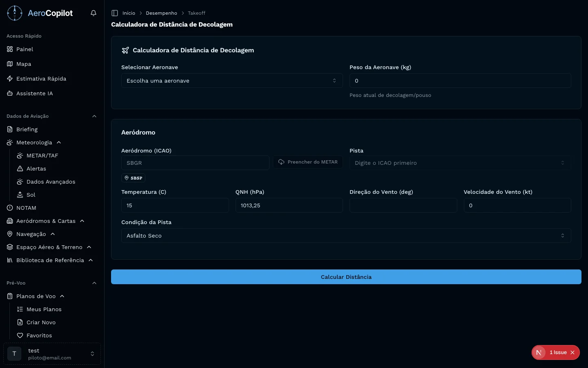Click the Início breadcrumb
This screenshot has height=368, width=588.
click(x=129, y=13)
